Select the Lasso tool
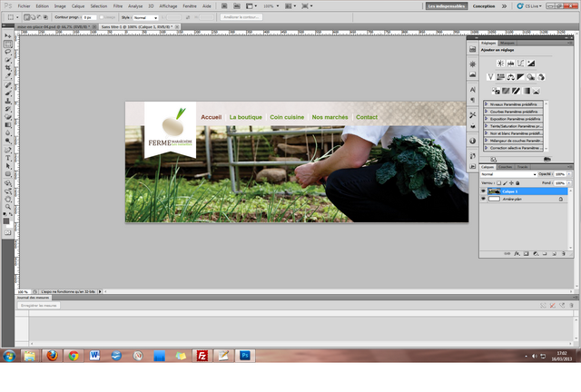The width and height of the screenshot is (581, 392). click(x=8, y=52)
